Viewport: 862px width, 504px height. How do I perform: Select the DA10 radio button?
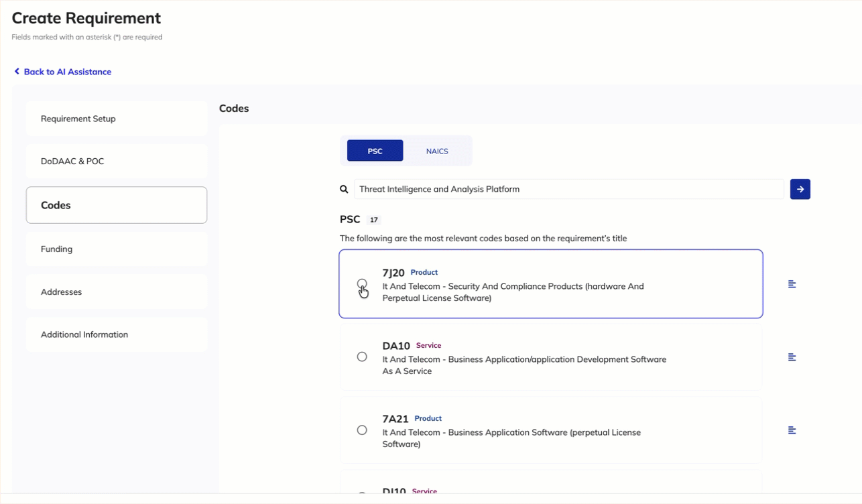coord(362,357)
